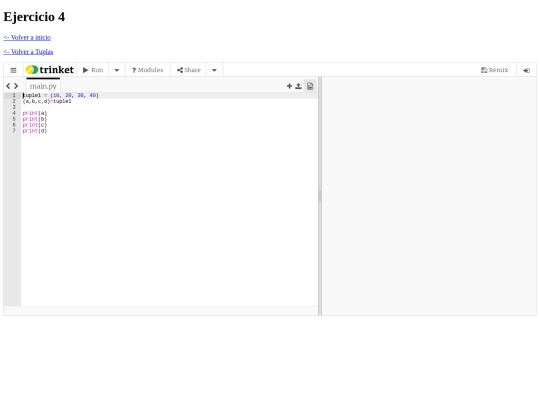This screenshot has height=405, width=540.
Task: Click the sign-in icon
Action: point(526,70)
